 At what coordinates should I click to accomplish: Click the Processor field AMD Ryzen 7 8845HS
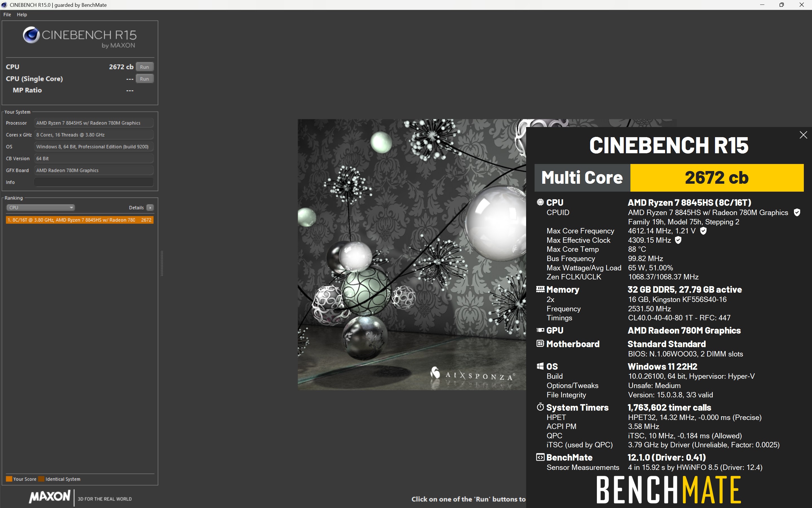point(94,123)
